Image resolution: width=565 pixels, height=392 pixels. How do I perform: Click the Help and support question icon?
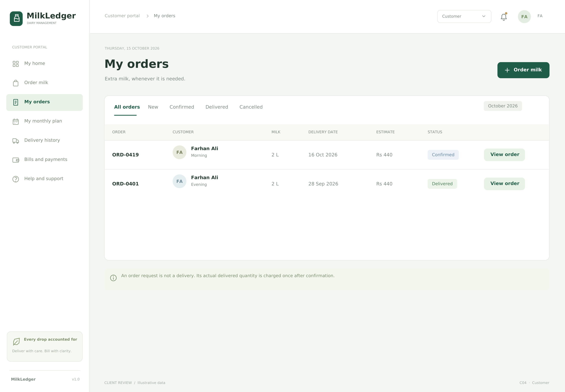[x=16, y=179]
